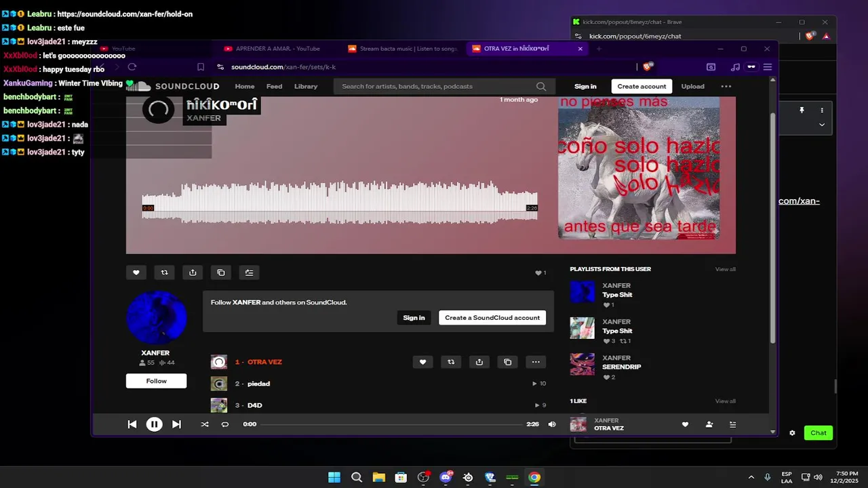Screen dimensions: 868x488
Task: Skip to previous track in player bar
Action: (x=132, y=424)
